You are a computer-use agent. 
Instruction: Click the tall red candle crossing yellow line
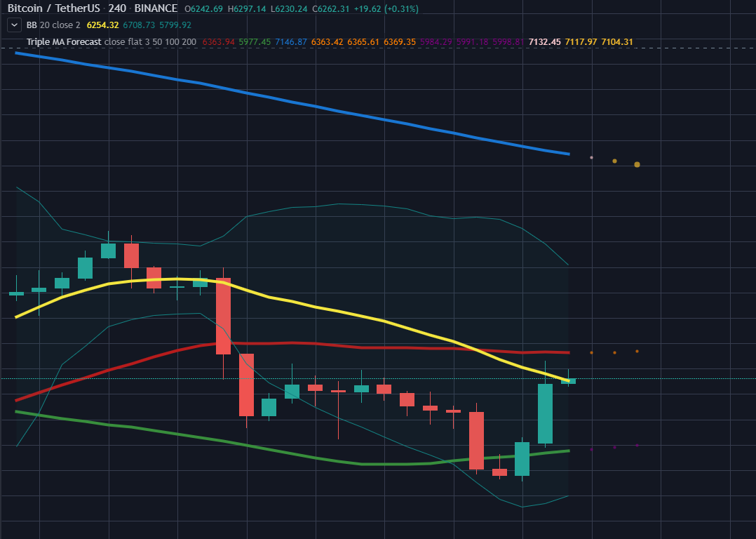click(x=223, y=316)
